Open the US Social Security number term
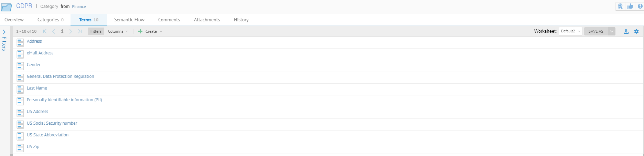 pyautogui.click(x=52, y=123)
